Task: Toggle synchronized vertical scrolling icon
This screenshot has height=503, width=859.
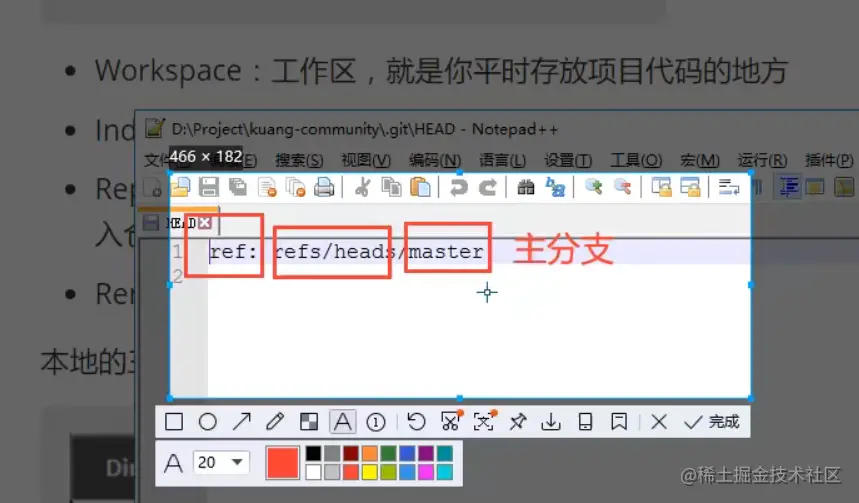Action: [661, 187]
